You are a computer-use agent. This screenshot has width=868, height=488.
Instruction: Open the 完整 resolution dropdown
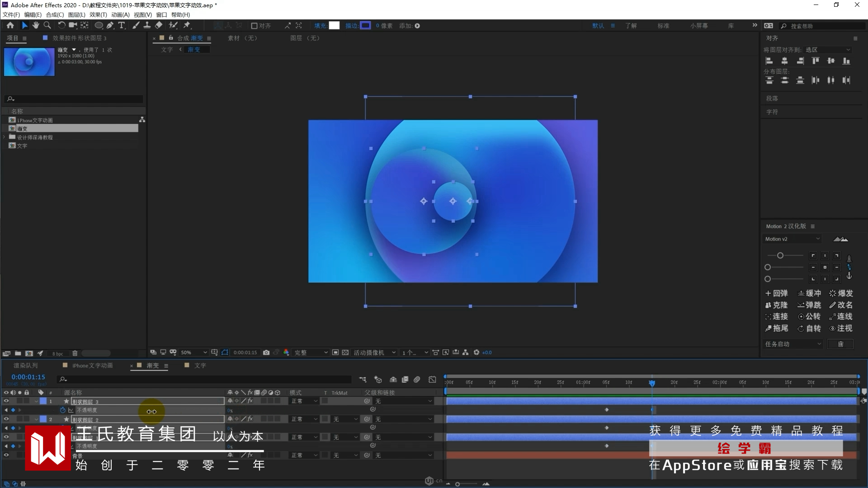tap(311, 352)
